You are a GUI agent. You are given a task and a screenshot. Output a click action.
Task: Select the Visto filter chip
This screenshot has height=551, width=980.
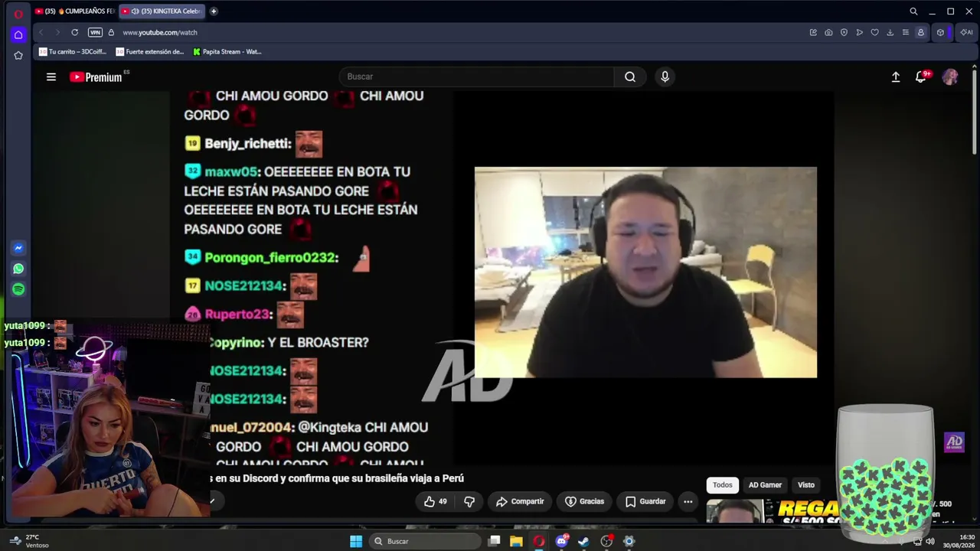click(x=806, y=484)
